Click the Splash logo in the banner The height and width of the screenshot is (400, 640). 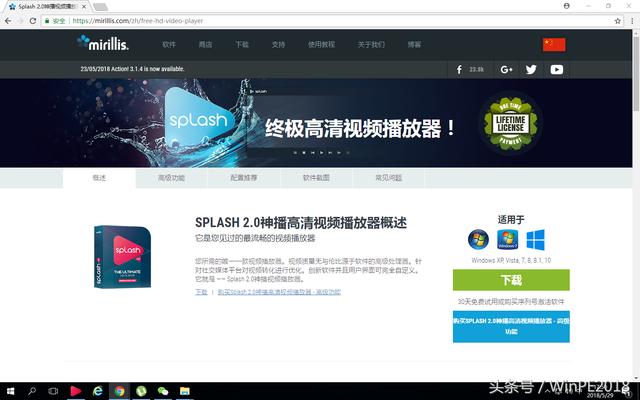199,118
